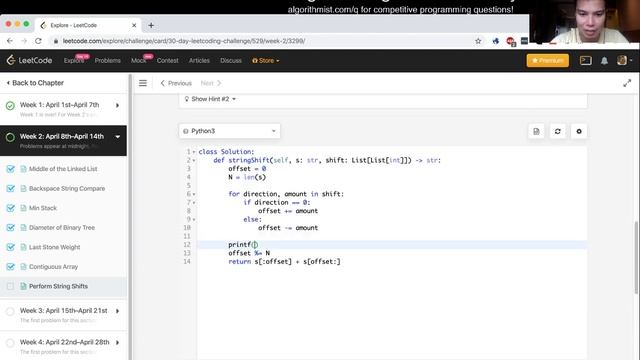Click the sidebar vertical scrollbar
Screen dimensions: 640x360
[130, 217]
